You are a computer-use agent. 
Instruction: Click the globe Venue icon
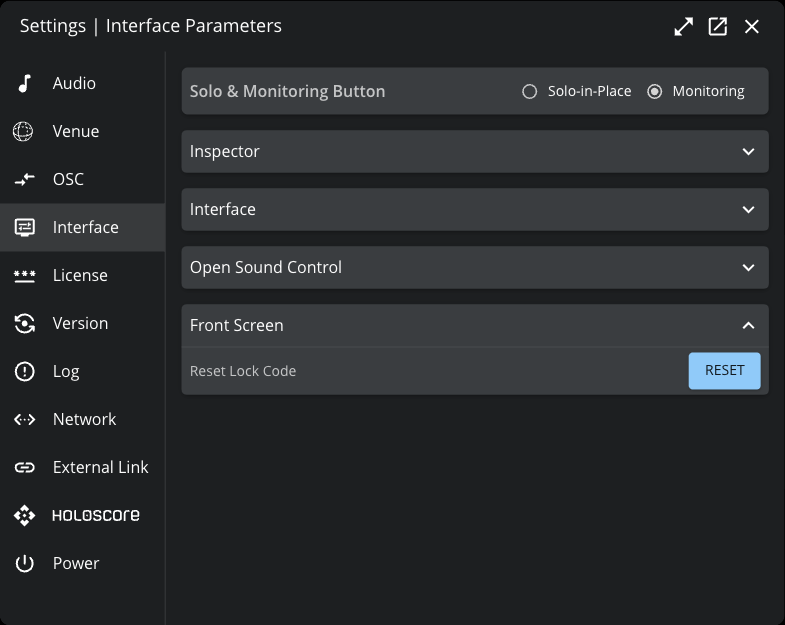(24, 131)
